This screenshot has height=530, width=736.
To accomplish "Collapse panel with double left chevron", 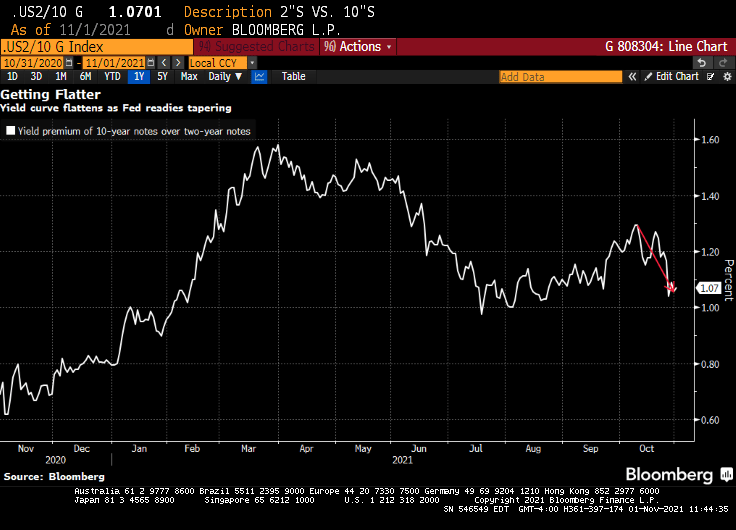I will [633, 76].
